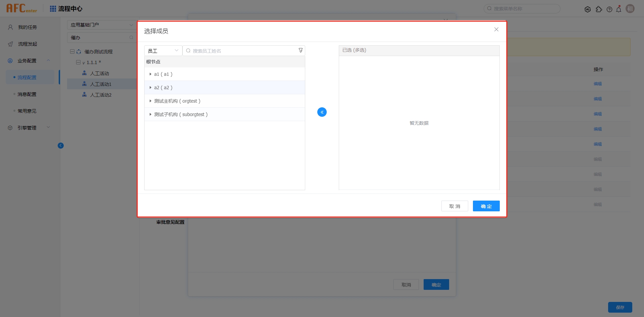This screenshot has height=317, width=644.
Task: Click the 确定 button in member dialog
Action: (x=486, y=206)
